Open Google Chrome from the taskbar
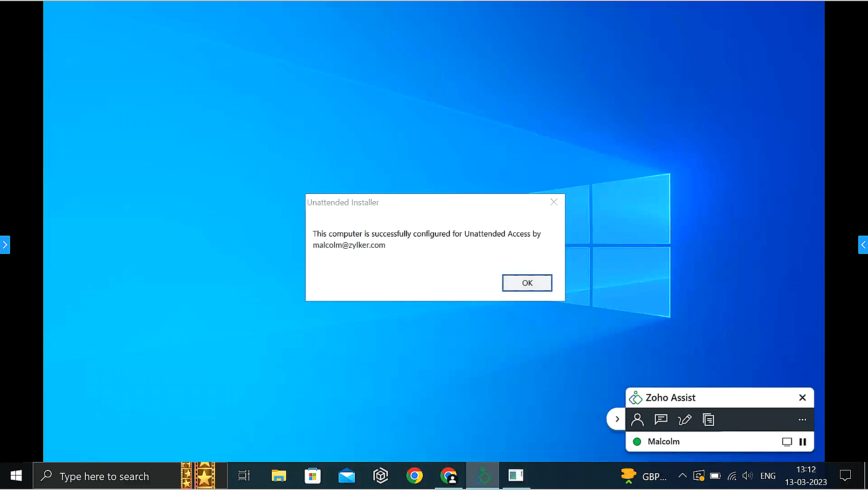This screenshot has width=868, height=490. (414, 476)
